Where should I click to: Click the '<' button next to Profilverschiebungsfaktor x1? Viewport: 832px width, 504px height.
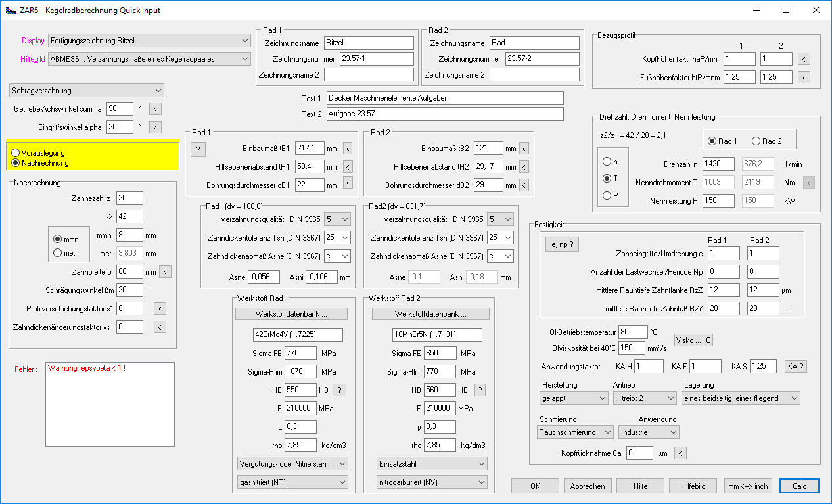tap(160, 308)
